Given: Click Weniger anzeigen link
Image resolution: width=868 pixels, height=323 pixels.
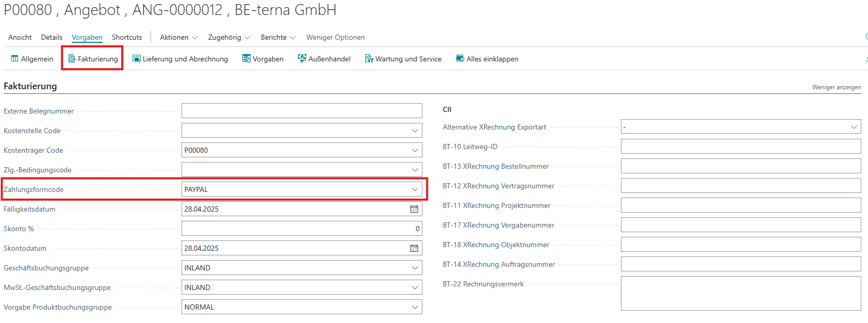Looking at the screenshot, I should [836, 87].
